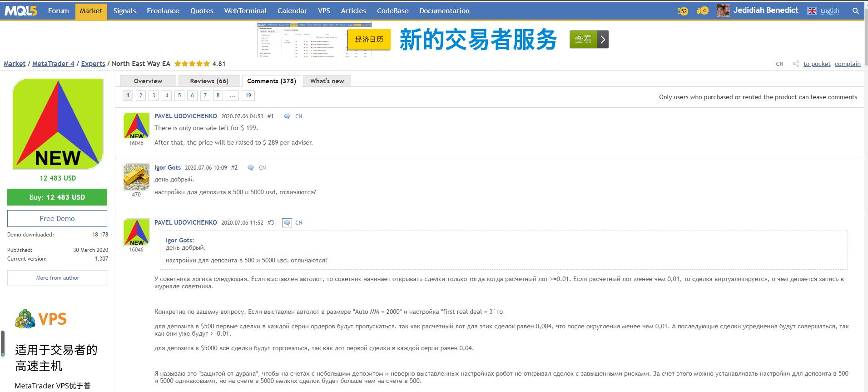Switch to the Reviews (66) tab

209,81
